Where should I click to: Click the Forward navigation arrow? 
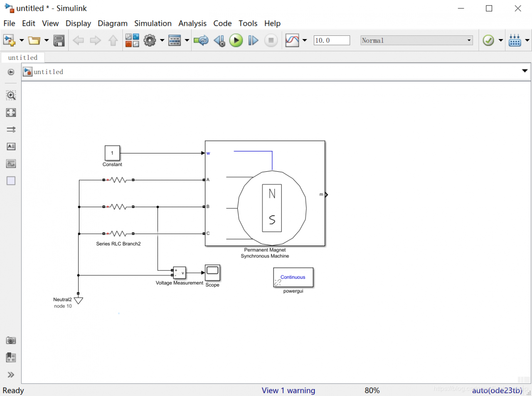pos(96,40)
